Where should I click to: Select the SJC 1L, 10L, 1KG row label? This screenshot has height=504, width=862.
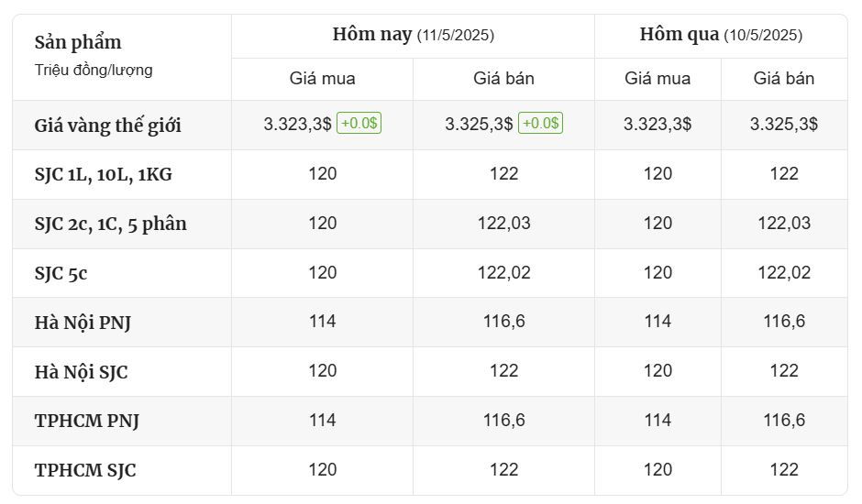click(x=104, y=174)
